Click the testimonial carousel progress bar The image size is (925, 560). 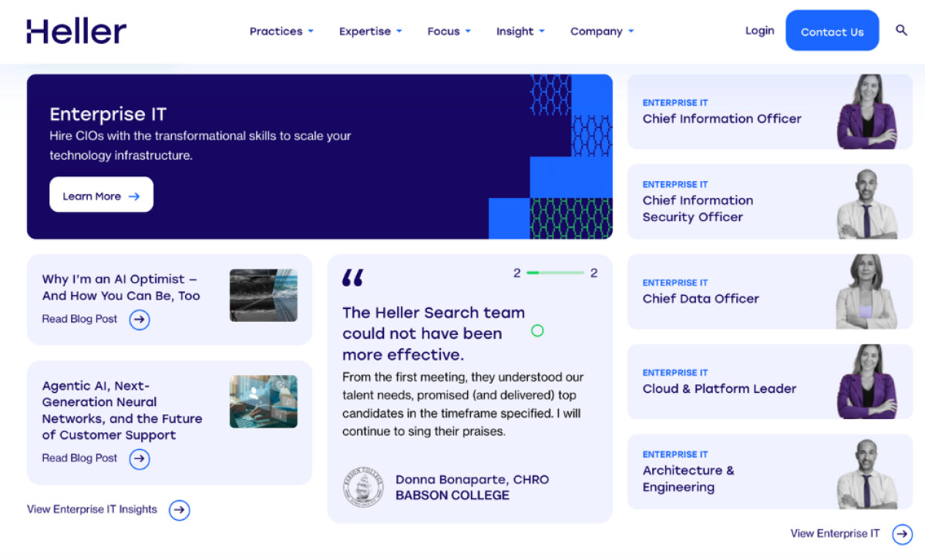pos(553,272)
